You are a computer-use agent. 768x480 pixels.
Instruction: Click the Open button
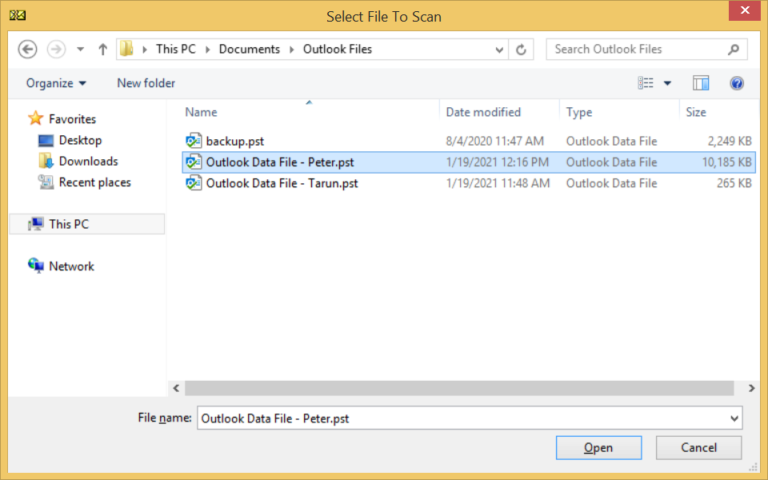pos(599,448)
